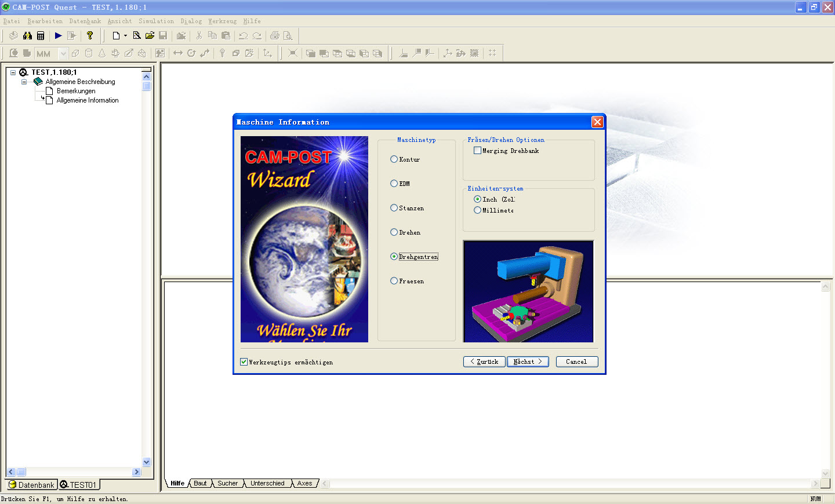Open the Hilfe menu
Screen dimensions: 835x504
point(252,21)
